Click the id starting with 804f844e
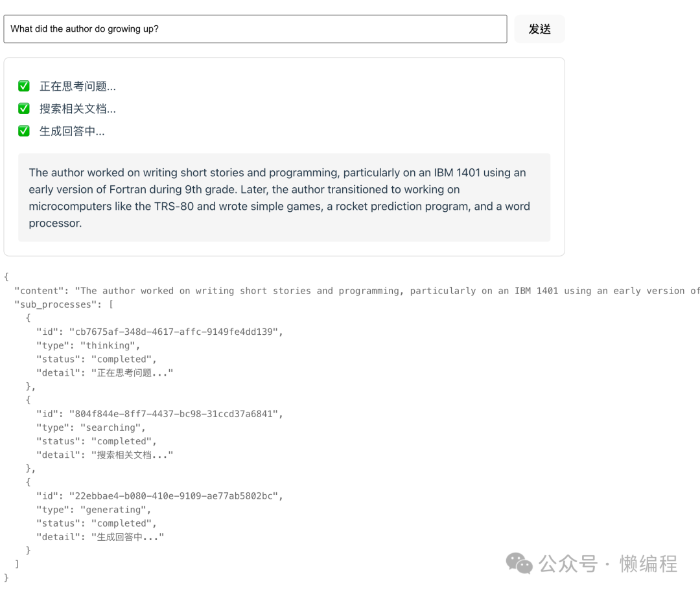The image size is (700, 592). click(176, 414)
